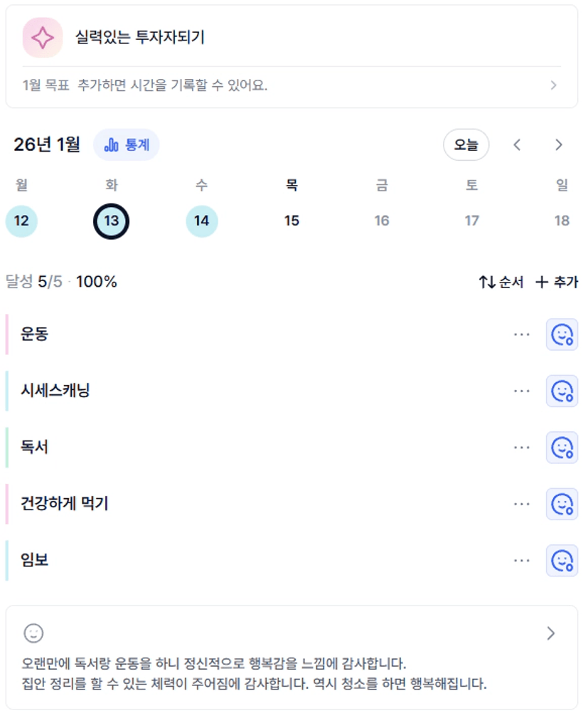
Task: Click the 순서 sort order button
Action: 501,283
